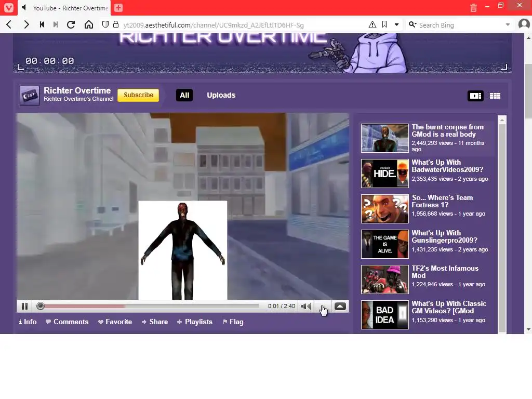Click the address bar URL

(214, 25)
